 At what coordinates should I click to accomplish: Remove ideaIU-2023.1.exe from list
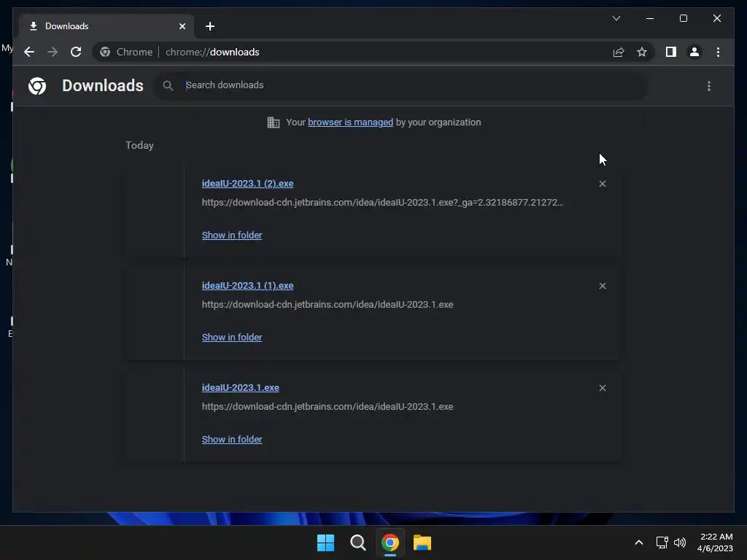603,388
